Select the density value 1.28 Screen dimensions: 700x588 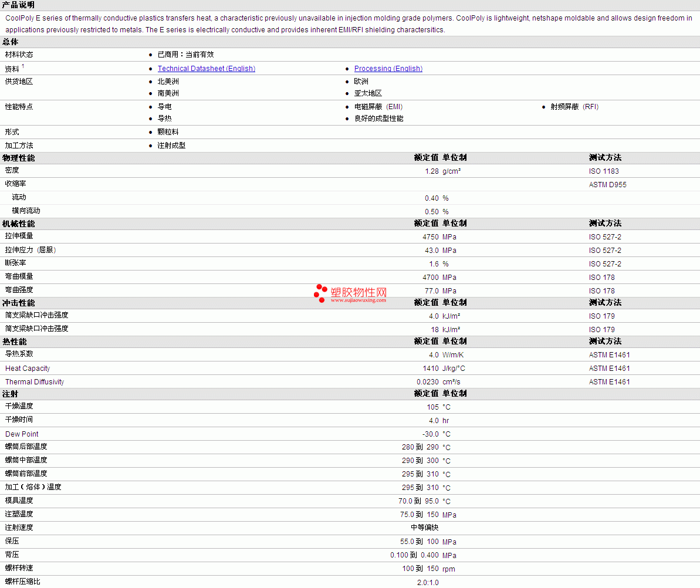click(432, 171)
